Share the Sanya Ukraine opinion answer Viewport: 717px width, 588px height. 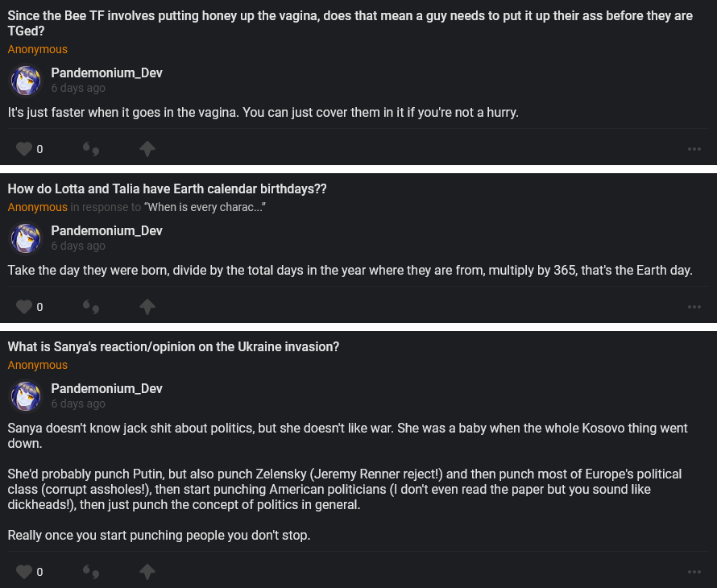pos(147,572)
